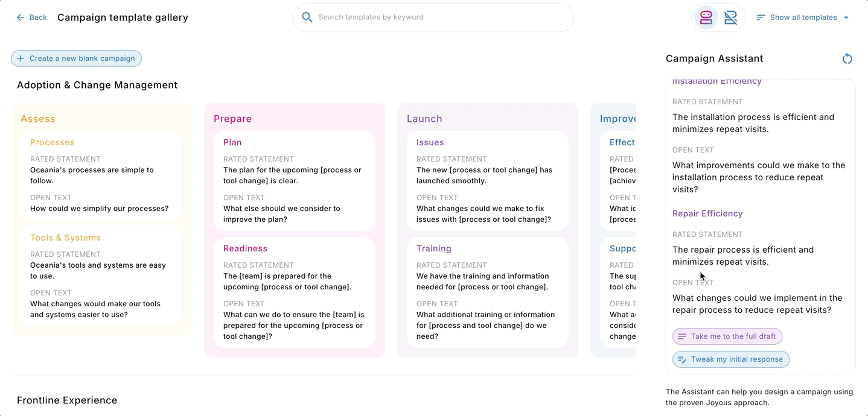
Task: Click "What changes could we make to fix issues..." question
Action: (x=483, y=214)
